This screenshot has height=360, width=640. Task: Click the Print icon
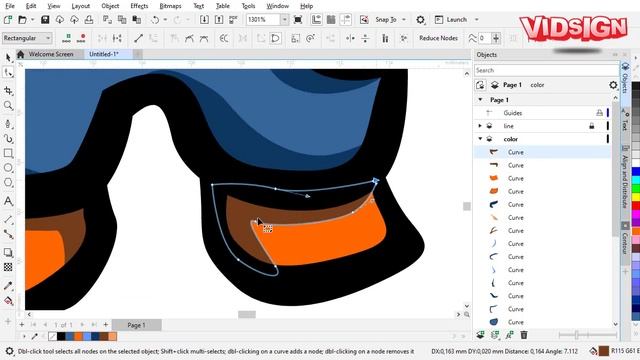pyautogui.click(x=89, y=20)
